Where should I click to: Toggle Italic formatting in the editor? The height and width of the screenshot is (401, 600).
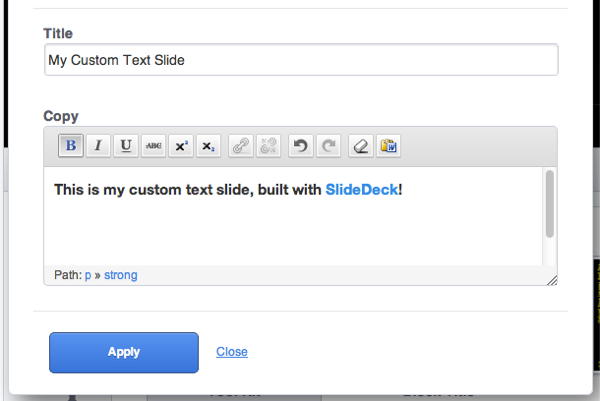(x=98, y=146)
